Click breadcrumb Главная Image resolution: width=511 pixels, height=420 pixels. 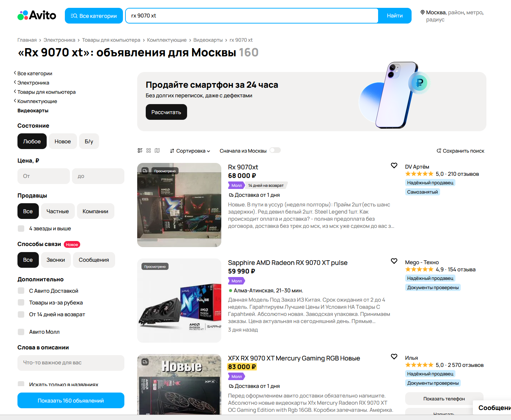27,40
